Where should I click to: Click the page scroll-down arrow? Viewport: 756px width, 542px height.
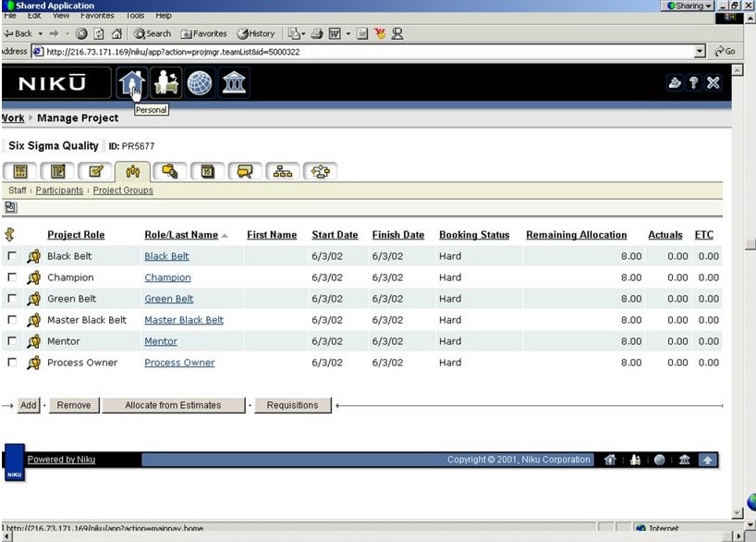click(737, 513)
